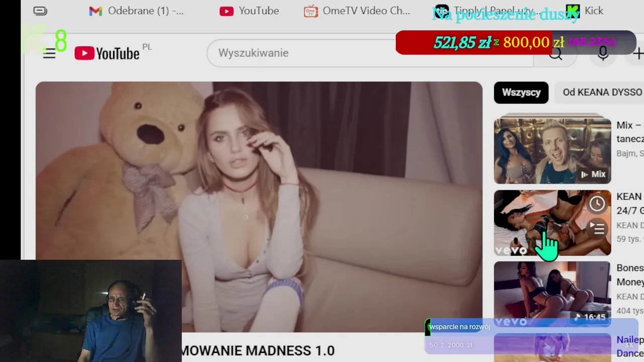Select the Wszyscy filter chip
The image size is (644, 362).
tap(521, 93)
